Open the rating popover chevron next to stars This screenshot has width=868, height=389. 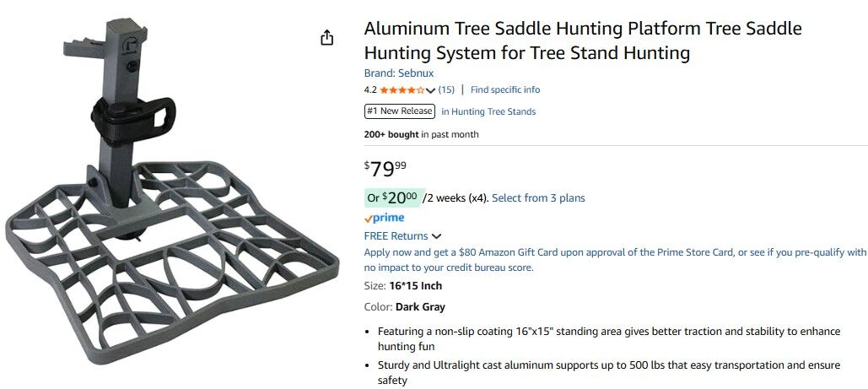pyautogui.click(x=431, y=90)
